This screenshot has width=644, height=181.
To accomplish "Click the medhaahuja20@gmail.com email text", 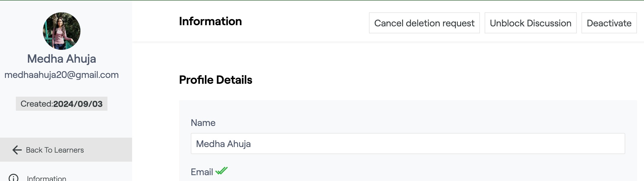I will pos(62,75).
